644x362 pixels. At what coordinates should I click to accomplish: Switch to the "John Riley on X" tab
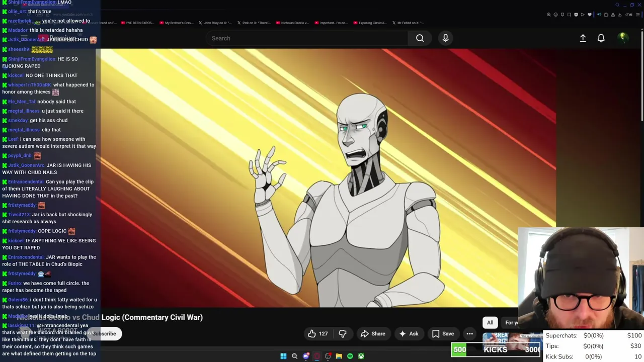(x=215, y=23)
